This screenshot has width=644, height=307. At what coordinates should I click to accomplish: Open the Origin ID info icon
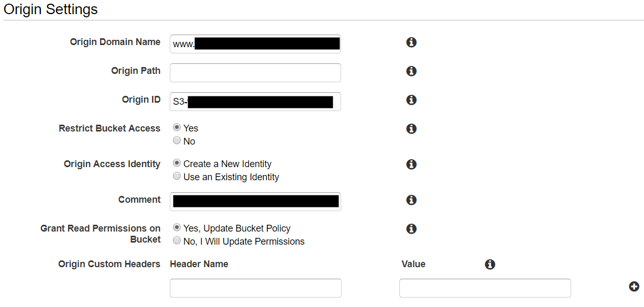click(x=411, y=100)
